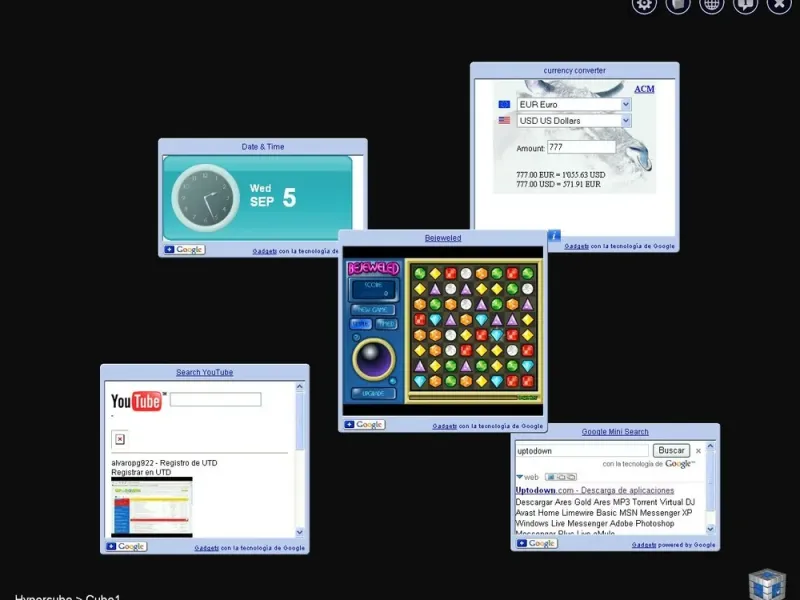
Task: Click Google plus button in Search YouTube gadget
Action: click(126, 546)
